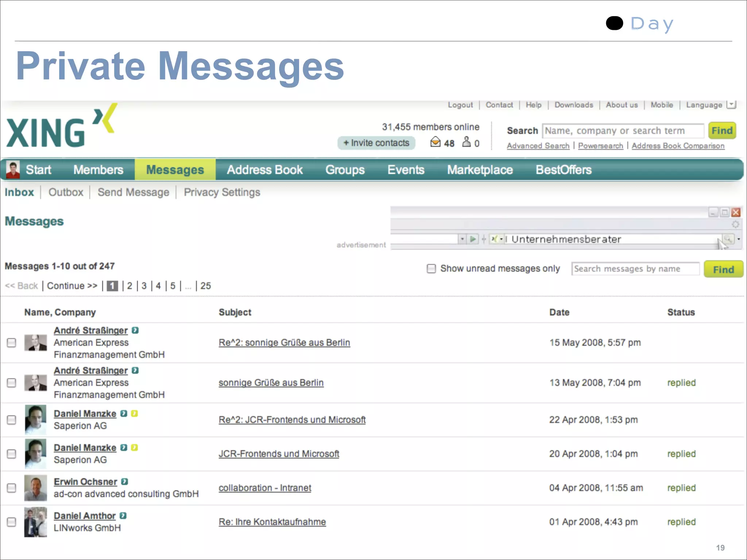This screenshot has height=560, width=747.
Task: Click the Search messages by name field
Action: pos(635,269)
